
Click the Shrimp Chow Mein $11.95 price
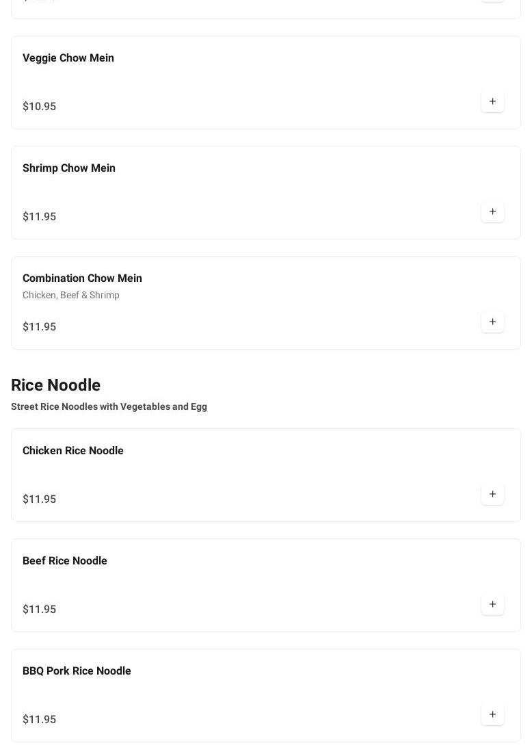point(39,216)
